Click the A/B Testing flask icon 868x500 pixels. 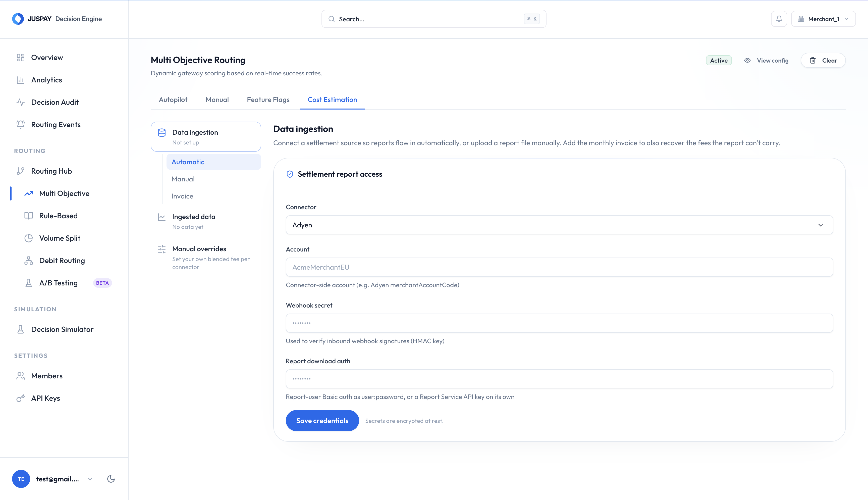point(28,283)
